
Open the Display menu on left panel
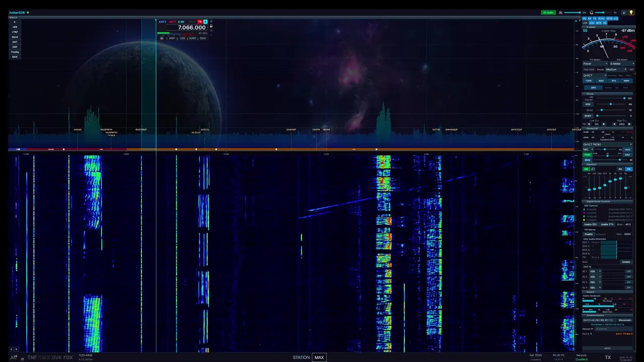tap(15, 52)
